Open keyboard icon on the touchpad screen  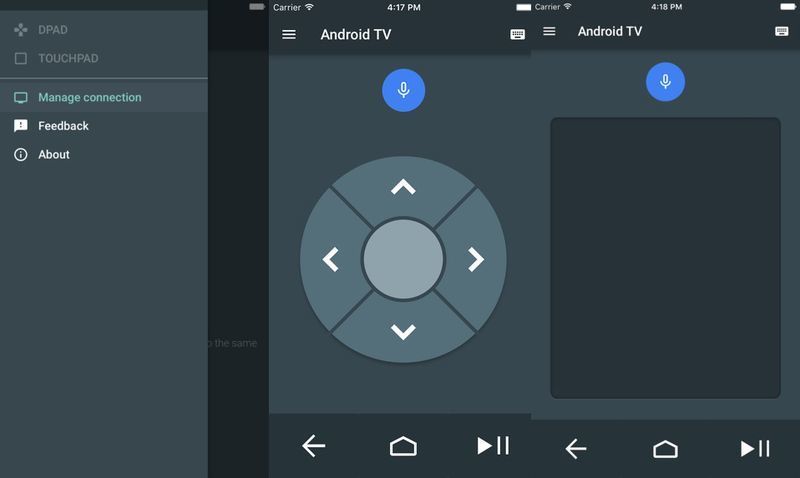click(781, 31)
